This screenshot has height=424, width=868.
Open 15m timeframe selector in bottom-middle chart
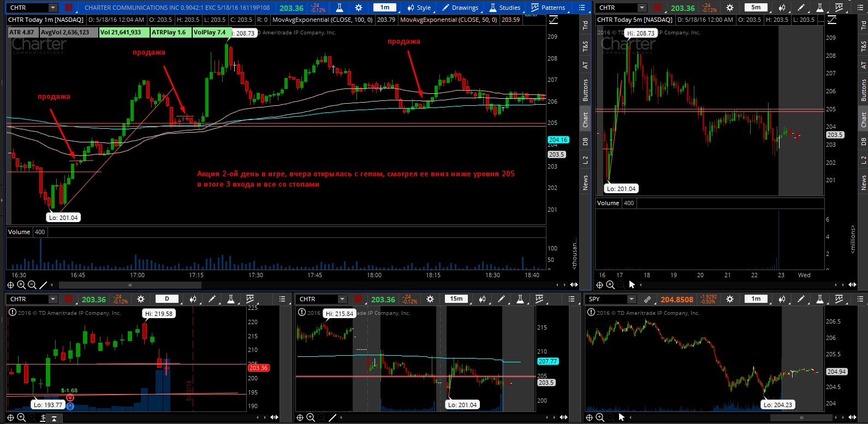tap(456, 299)
